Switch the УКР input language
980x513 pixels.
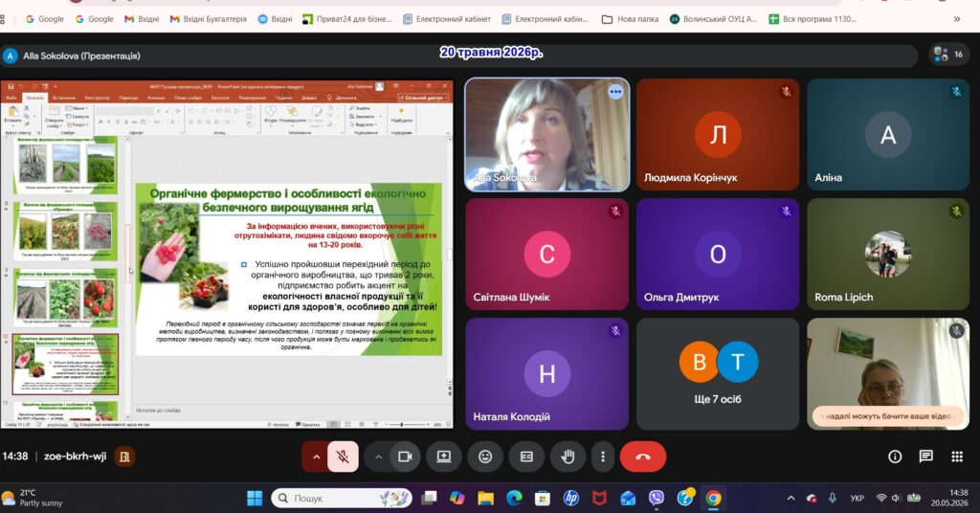point(857,498)
